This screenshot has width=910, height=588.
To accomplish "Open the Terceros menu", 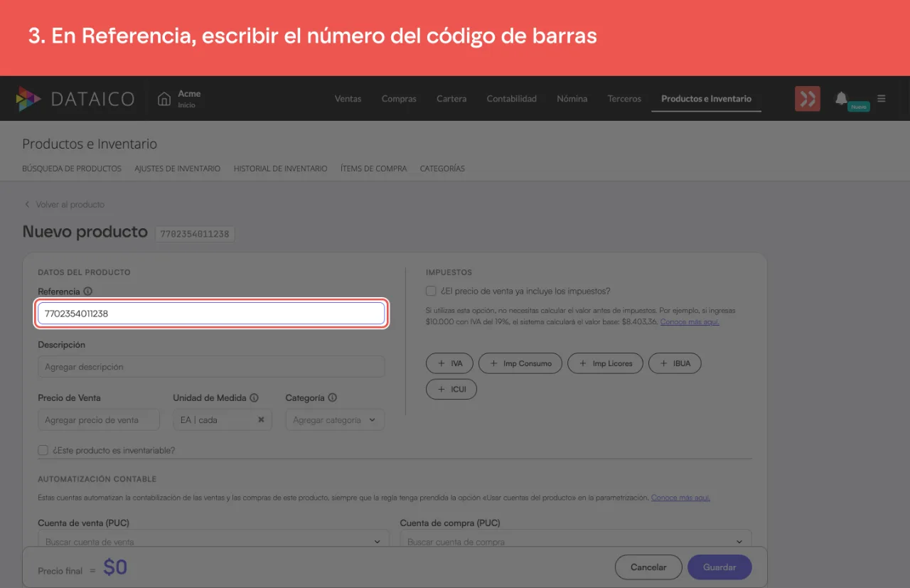I will [x=624, y=99].
